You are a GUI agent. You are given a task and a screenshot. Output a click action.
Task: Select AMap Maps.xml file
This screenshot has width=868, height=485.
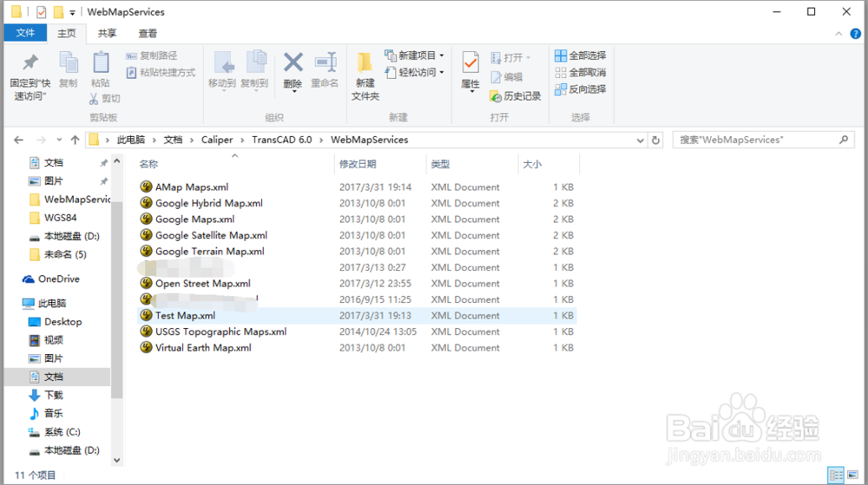tap(192, 187)
